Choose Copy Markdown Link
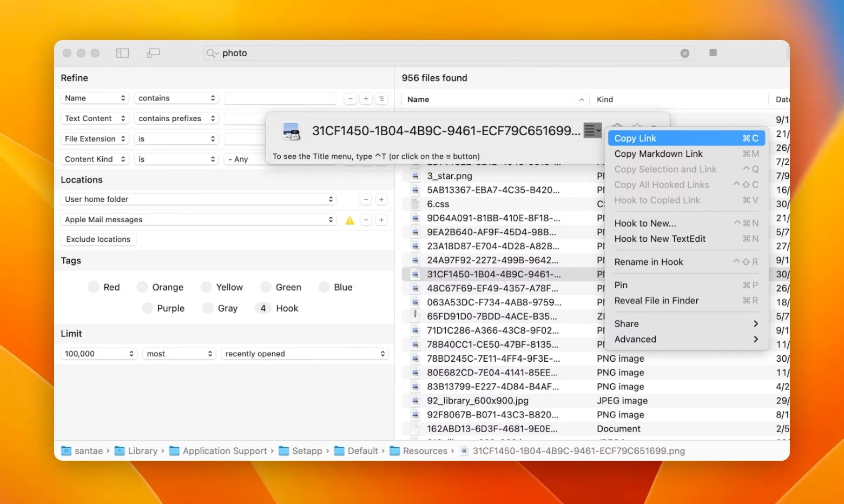The width and height of the screenshot is (844, 504). pyautogui.click(x=686, y=154)
